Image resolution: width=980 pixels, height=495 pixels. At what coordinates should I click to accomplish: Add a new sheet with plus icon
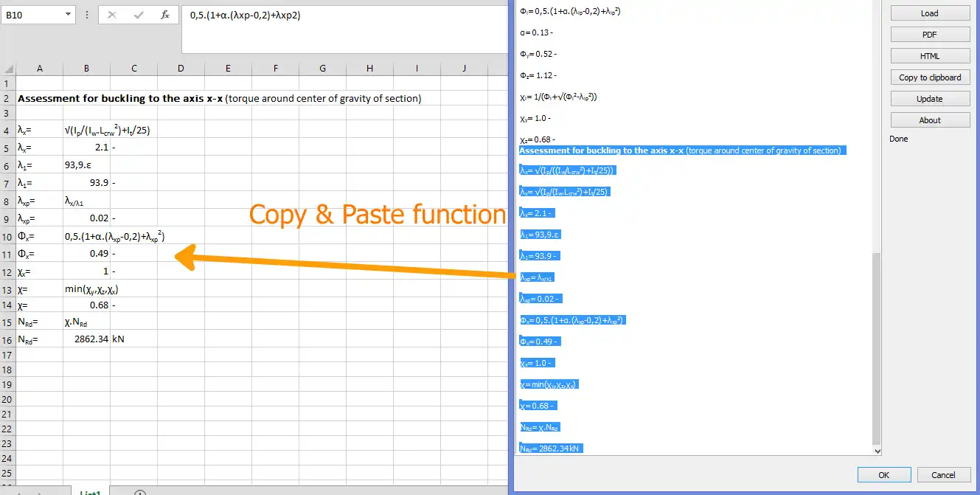coord(140,493)
